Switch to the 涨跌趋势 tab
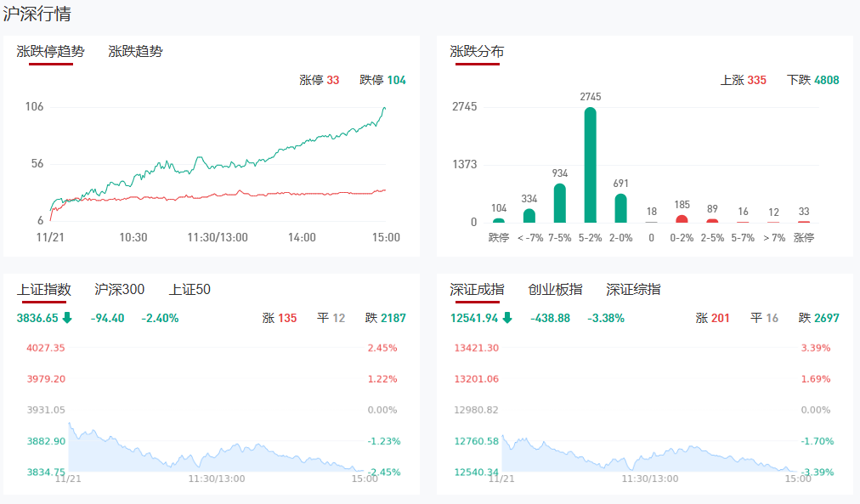This screenshot has height=504, width=860. point(135,51)
